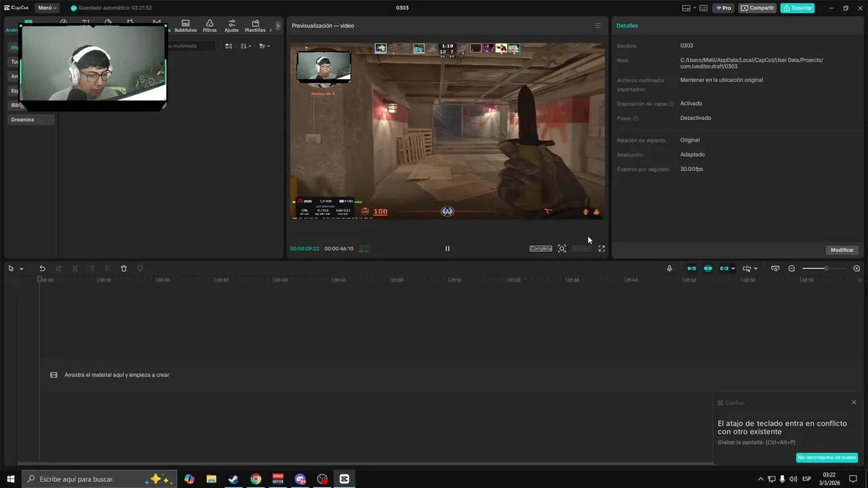Click the shield marker icon in timeline toolbar
The image size is (868, 488).
coord(140,268)
